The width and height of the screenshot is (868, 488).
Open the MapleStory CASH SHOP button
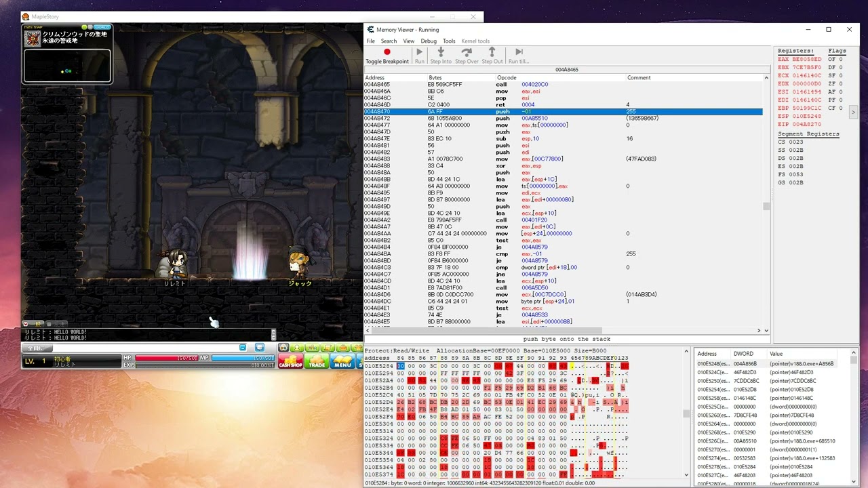coord(290,361)
